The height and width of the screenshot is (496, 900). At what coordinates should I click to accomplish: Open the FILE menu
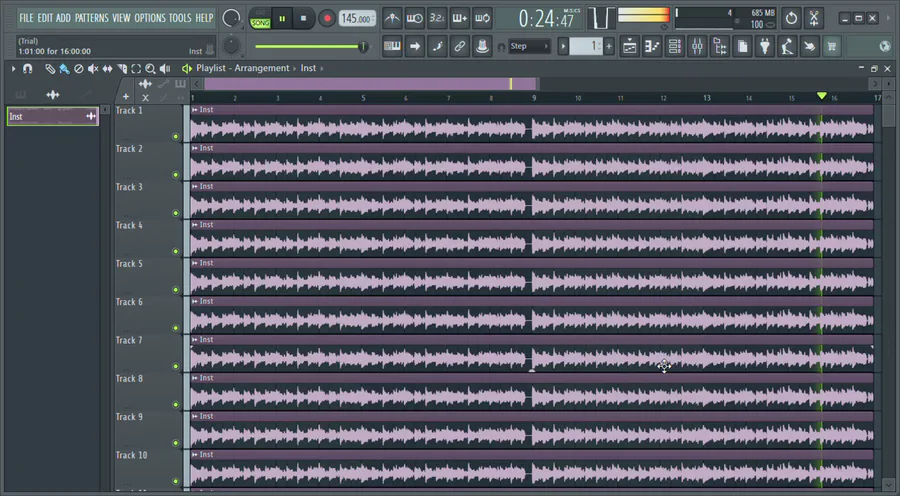point(26,18)
